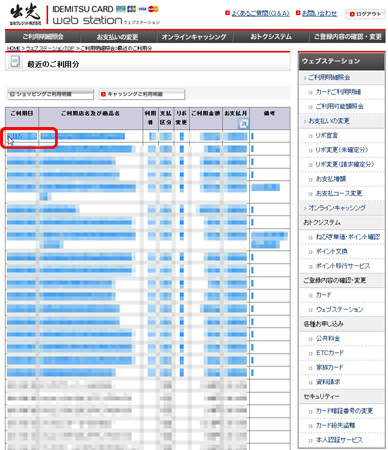Open オンラインキャッシング in top navigation bar

[x=194, y=36]
